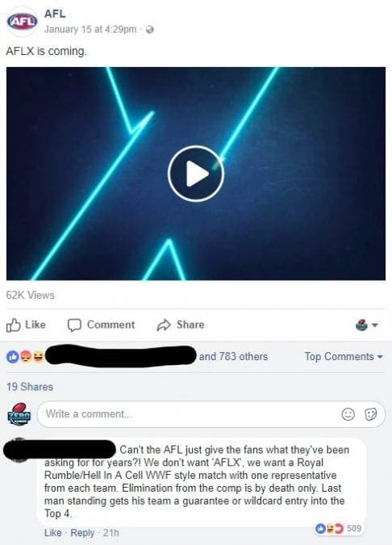The width and height of the screenshot is (392, 545).
Task: Open the post-as profile selector dropdown
Action: [x=367, y=325]
